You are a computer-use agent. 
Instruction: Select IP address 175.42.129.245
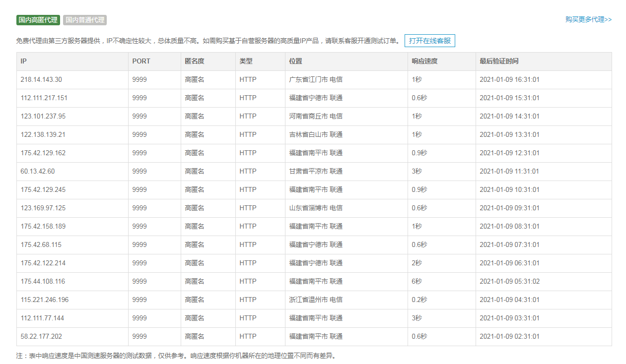(x=43, y=190)
